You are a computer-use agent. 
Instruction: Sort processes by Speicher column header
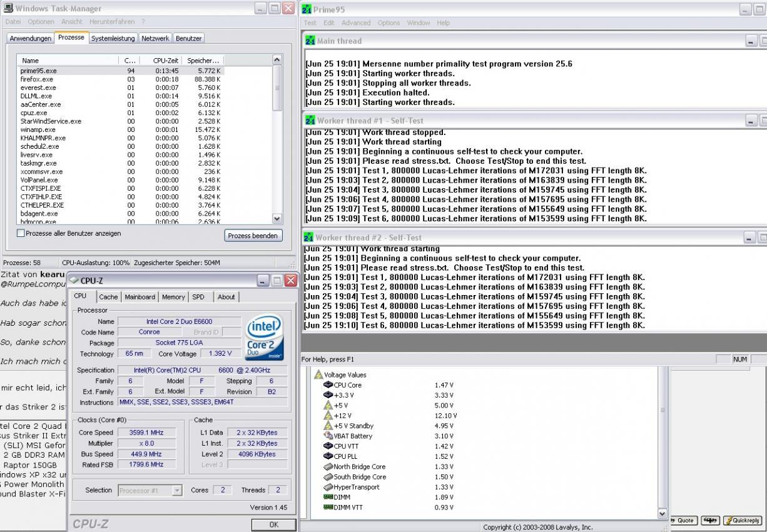tap(203, 61)
